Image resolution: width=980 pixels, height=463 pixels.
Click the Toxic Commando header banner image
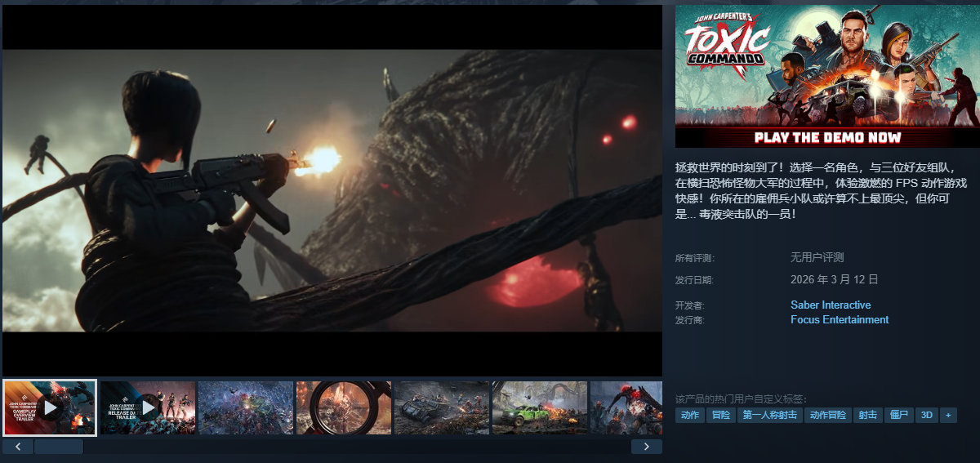[826, 76]
